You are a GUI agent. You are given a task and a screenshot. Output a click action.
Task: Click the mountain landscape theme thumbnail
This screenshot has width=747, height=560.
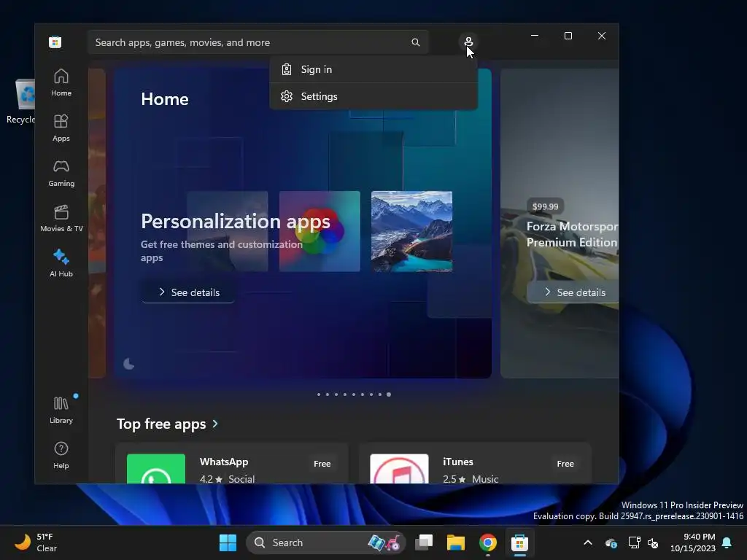[411, 231]
